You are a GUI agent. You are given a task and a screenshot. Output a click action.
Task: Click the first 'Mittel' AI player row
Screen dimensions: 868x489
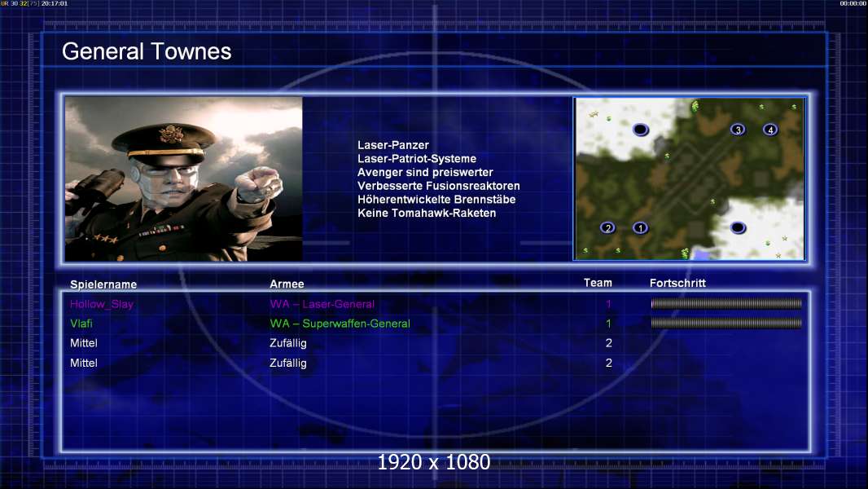coord(84,343)
